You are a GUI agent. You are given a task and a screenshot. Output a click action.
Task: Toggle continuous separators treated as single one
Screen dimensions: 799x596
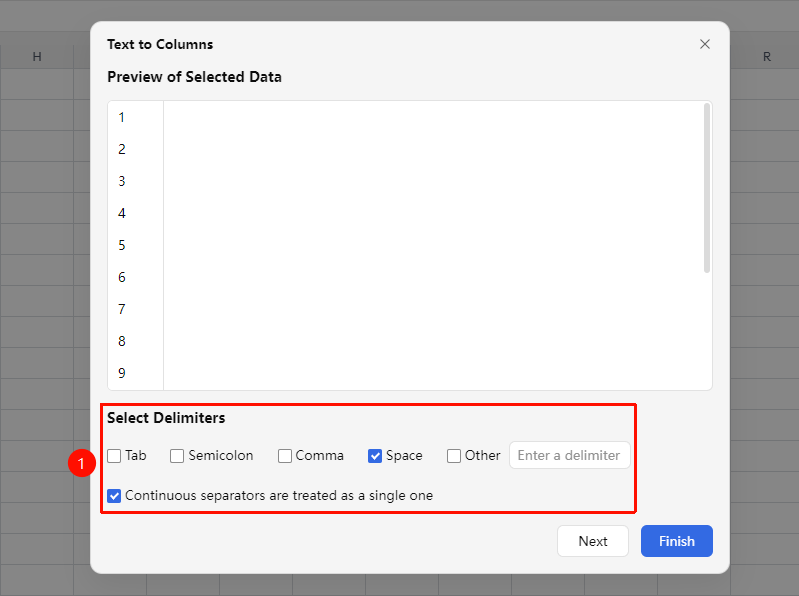(x=114, y=496)
